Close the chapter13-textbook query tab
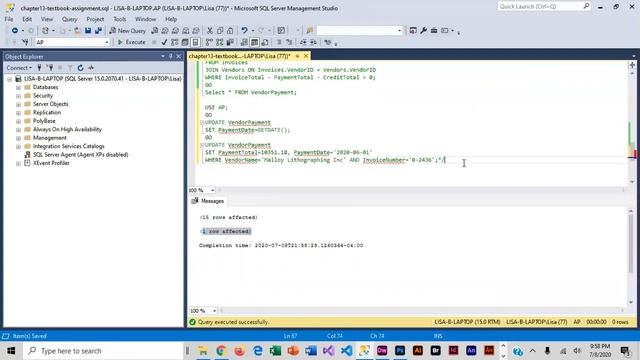Screen dimensions: 640x360 (x=306, y=56)
